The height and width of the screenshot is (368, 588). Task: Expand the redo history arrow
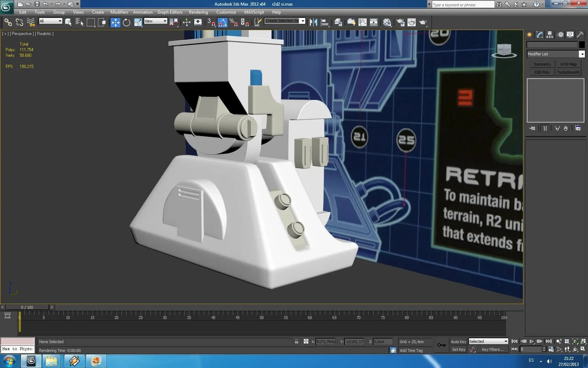click(64, 4)
